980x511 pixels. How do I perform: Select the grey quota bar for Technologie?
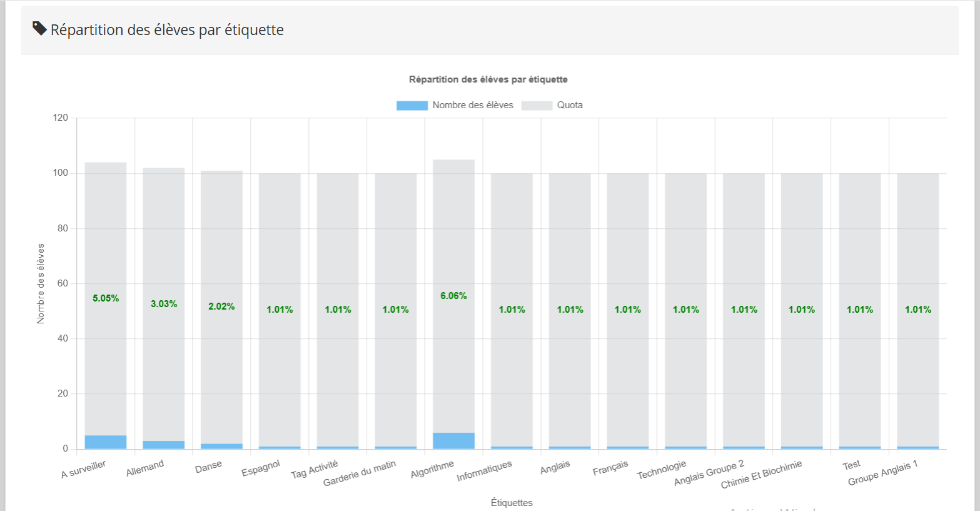(x=686, y=250)
